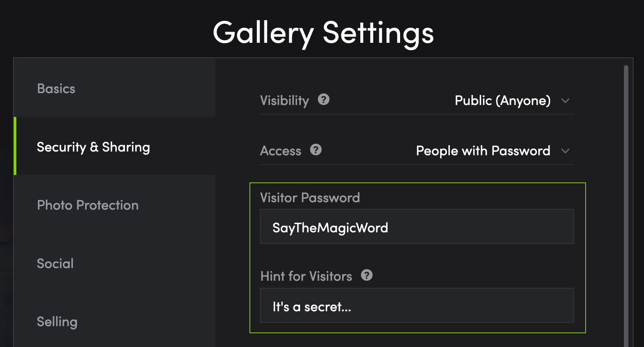The width and height of the screenshot is (644, 347).
Task: Click the help icon next to Visibility
Action: pyautogui.click(x=323, y=100)
